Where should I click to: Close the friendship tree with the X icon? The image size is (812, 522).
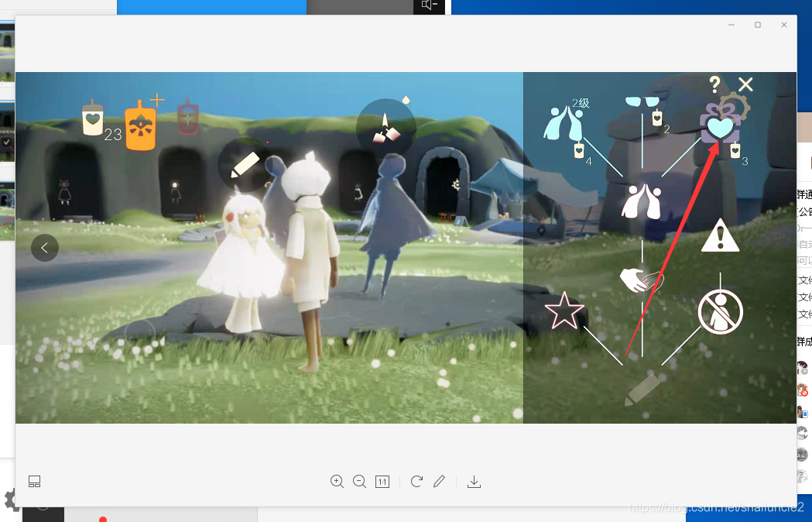click(x=745, y=84)
